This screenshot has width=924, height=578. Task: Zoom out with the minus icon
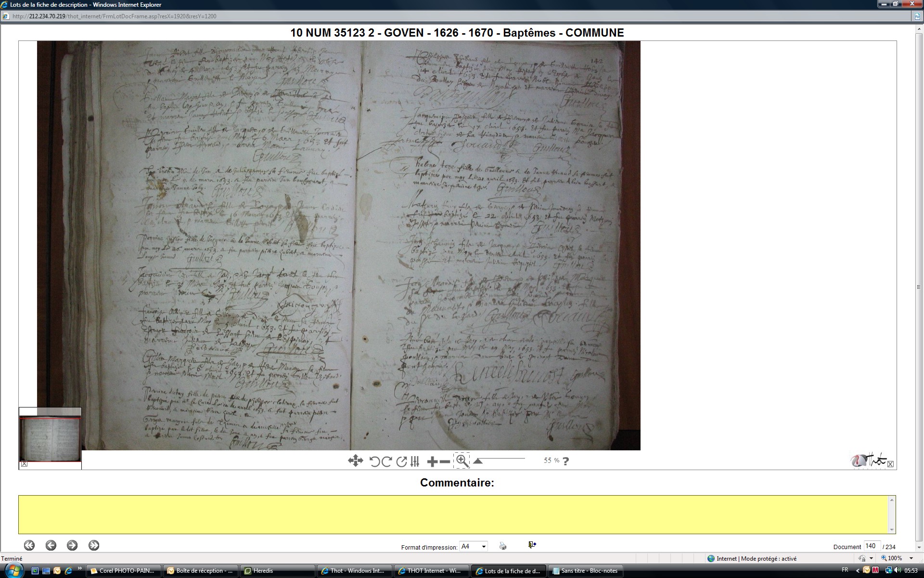[x=445, y=461]
